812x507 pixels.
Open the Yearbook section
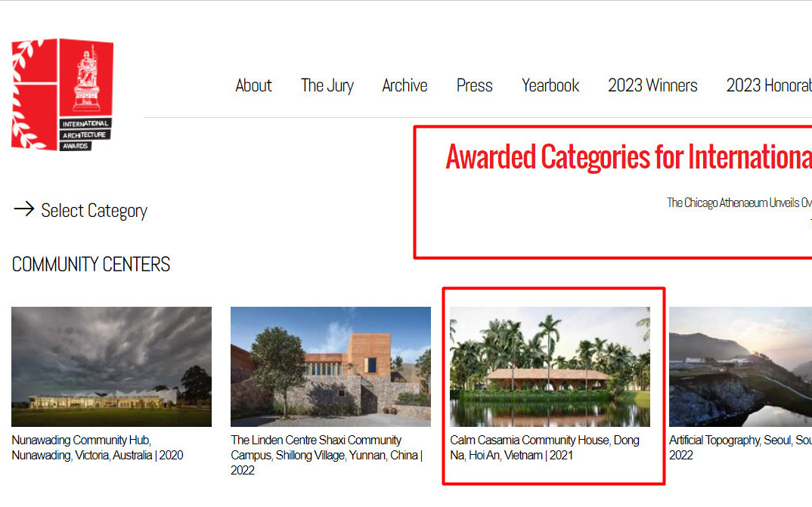coord(550,85)
